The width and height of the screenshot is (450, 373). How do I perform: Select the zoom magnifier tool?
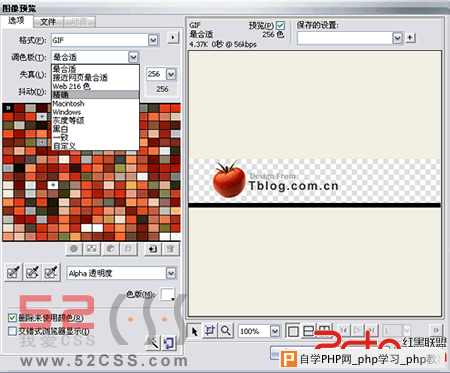click(226, 331)
